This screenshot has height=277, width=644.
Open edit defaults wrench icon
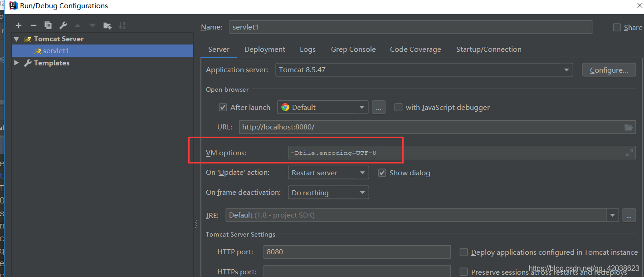coord(63,25)
